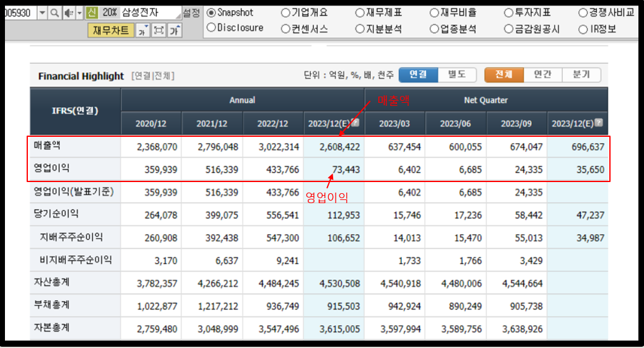This screenshot has height=348, width=644.
Task: Select the 컨센서스 radio button
Action: 285,29
